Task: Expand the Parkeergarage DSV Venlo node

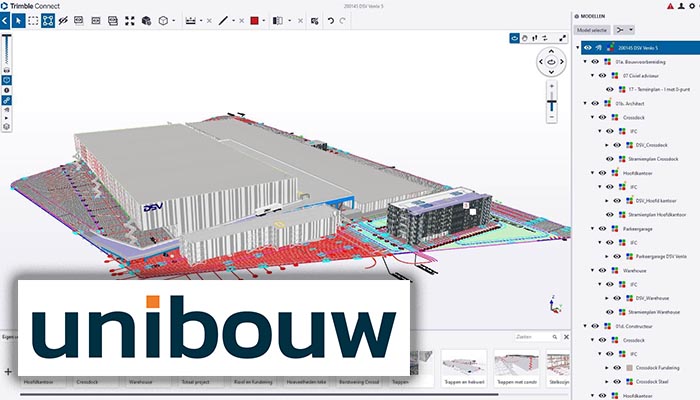Action: click(x=607, y=256)
